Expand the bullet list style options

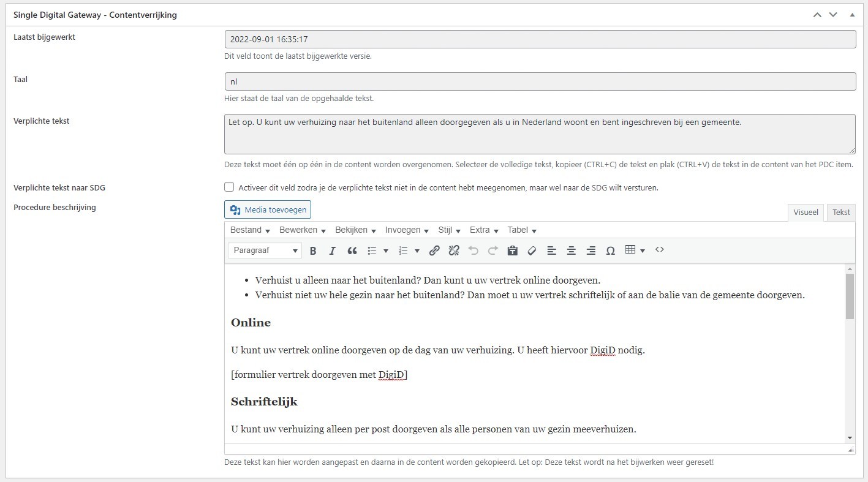tap(386, 250)
